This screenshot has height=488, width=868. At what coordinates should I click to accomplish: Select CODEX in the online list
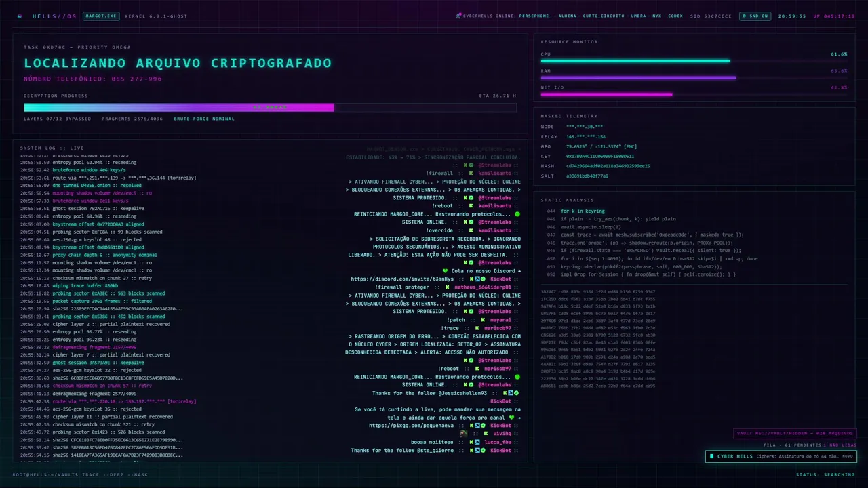point(675,16)
